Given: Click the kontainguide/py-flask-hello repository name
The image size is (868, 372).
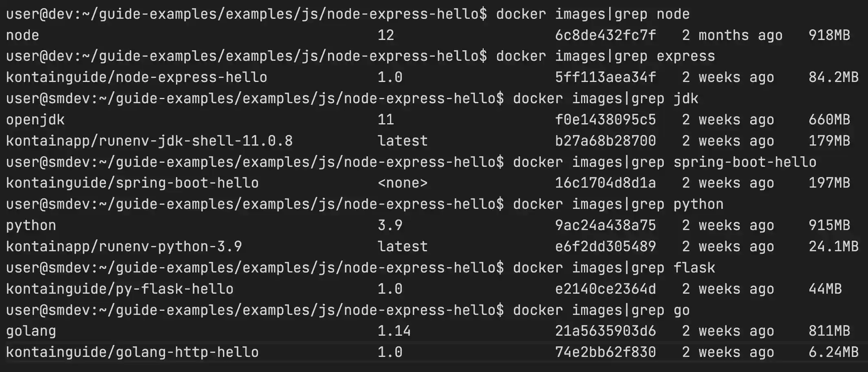Looking at the screenshot, I should point(120,289).
